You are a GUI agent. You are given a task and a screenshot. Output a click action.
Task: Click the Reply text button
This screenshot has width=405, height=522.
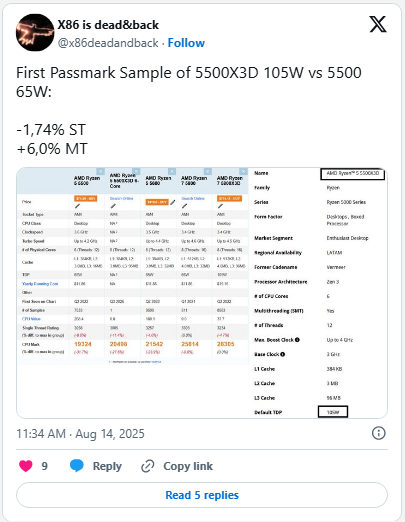[107, 466]
